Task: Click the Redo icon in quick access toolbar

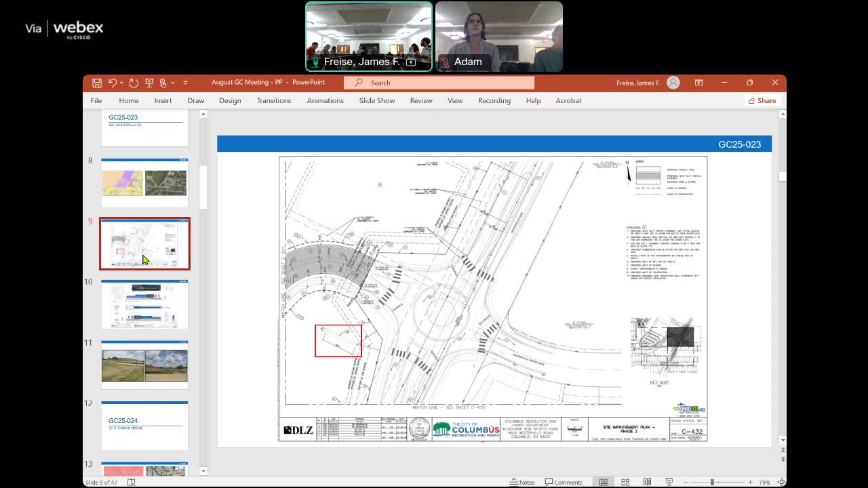Action: point(134,83)
